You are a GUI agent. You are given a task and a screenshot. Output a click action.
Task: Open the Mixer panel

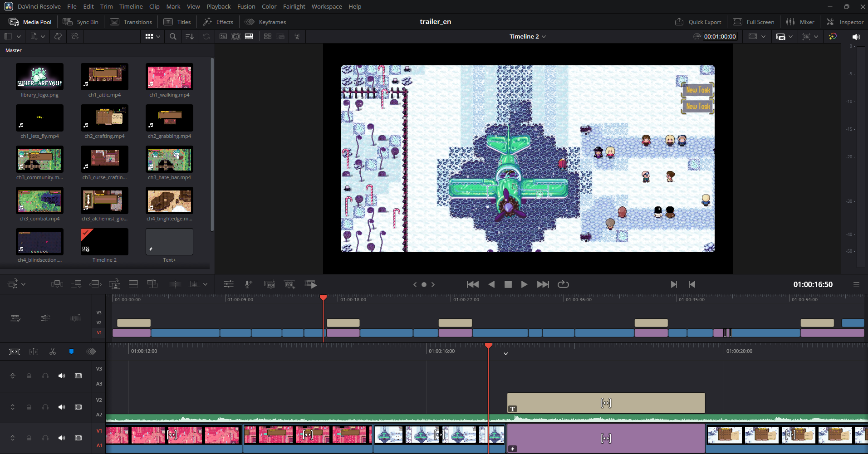(x=800, y=22)
